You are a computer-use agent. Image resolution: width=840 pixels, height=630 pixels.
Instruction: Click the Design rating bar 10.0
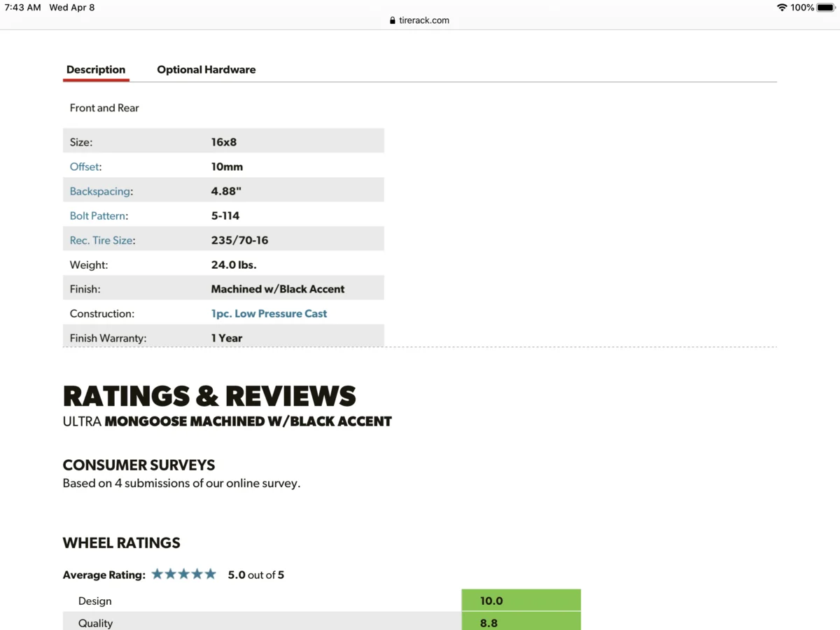click(x=521, y=600)
